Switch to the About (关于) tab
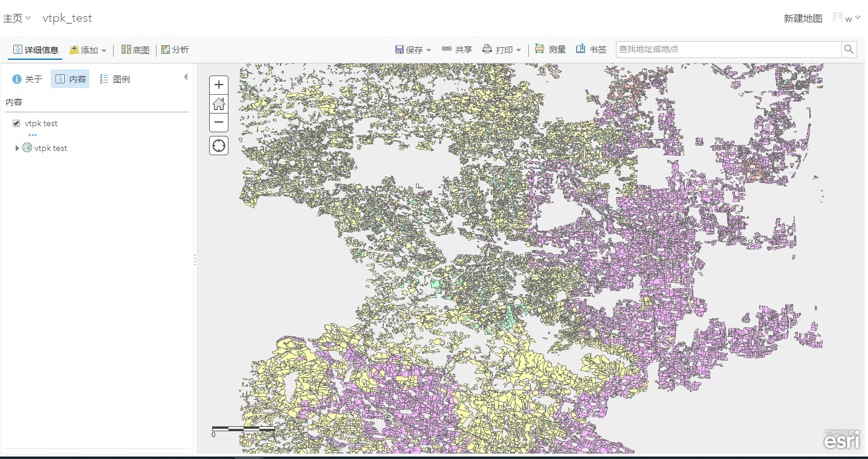The image size is (868, 459). pos(28,79)
